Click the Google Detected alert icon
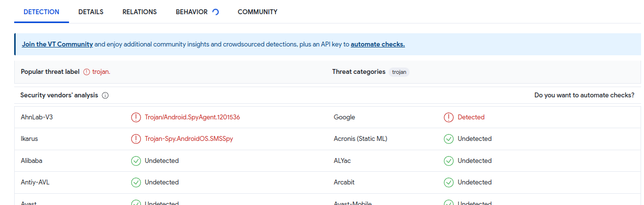Screen dimensions: 644x205 (449, 117)
